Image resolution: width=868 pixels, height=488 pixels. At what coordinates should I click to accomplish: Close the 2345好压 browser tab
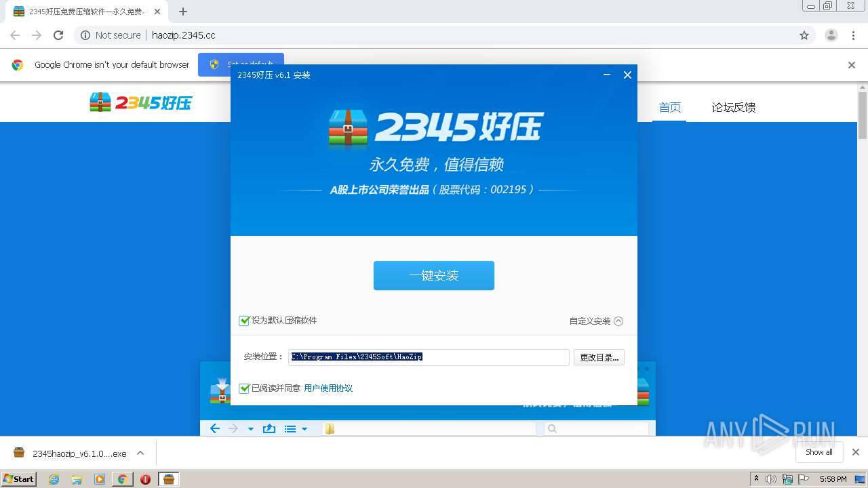[x=157, y=12]
